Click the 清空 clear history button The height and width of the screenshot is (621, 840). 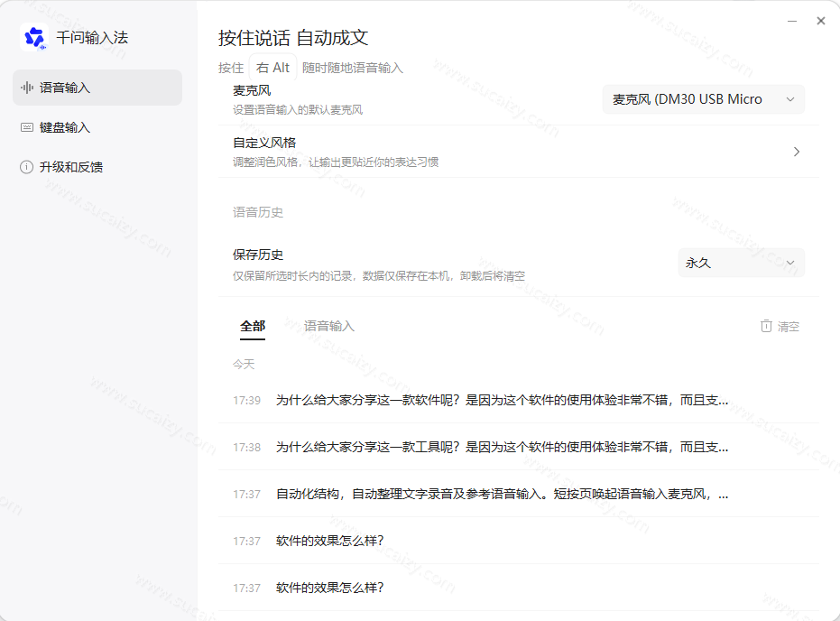tap(780, 327)
